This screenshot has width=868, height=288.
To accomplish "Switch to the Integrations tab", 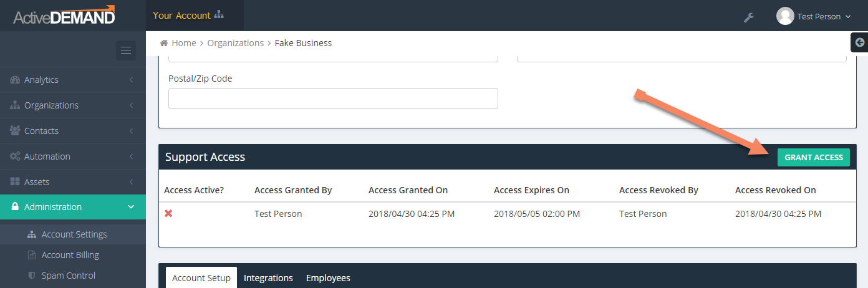I will [x=268, y=278].
